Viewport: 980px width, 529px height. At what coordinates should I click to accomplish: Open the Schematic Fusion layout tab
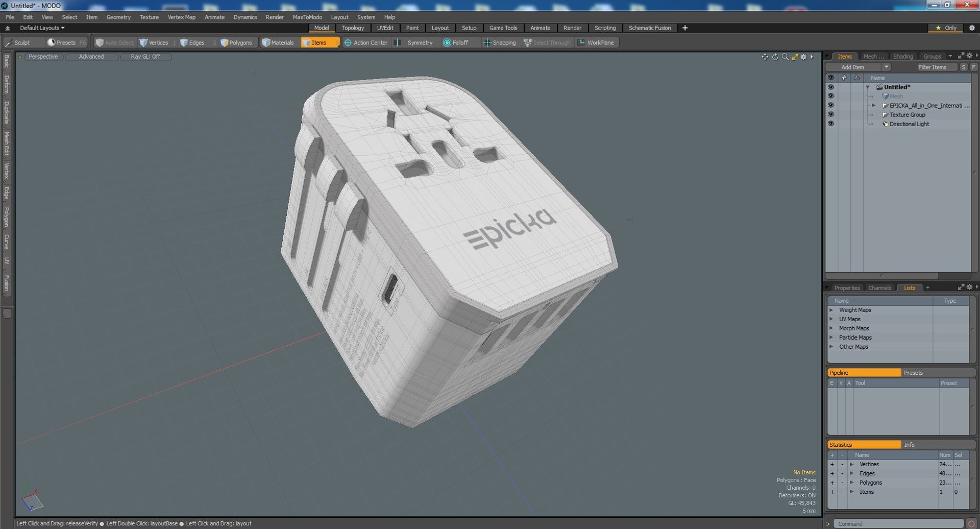(650, 28)
